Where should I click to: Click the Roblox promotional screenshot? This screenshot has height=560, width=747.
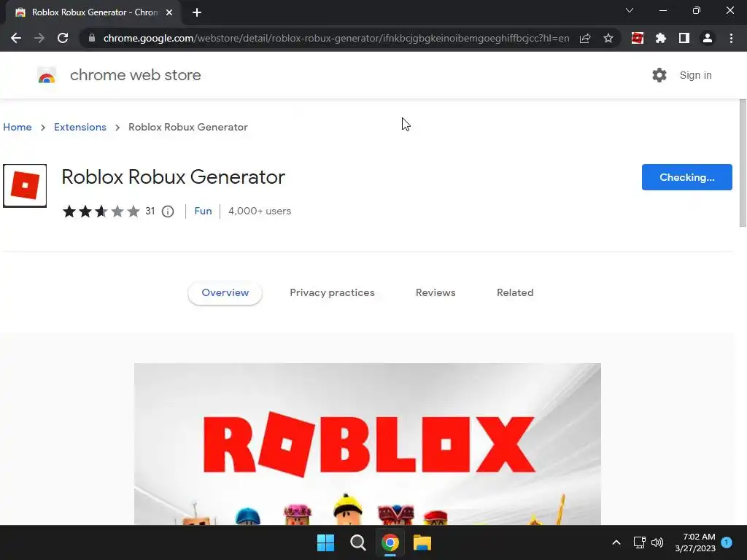click(368, 444)
